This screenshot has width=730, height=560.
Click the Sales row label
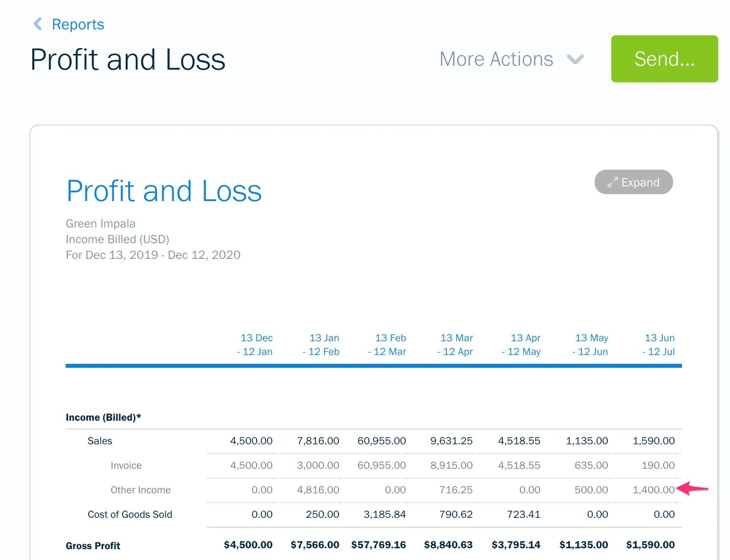pyautogui.click(x=100, y=441)
